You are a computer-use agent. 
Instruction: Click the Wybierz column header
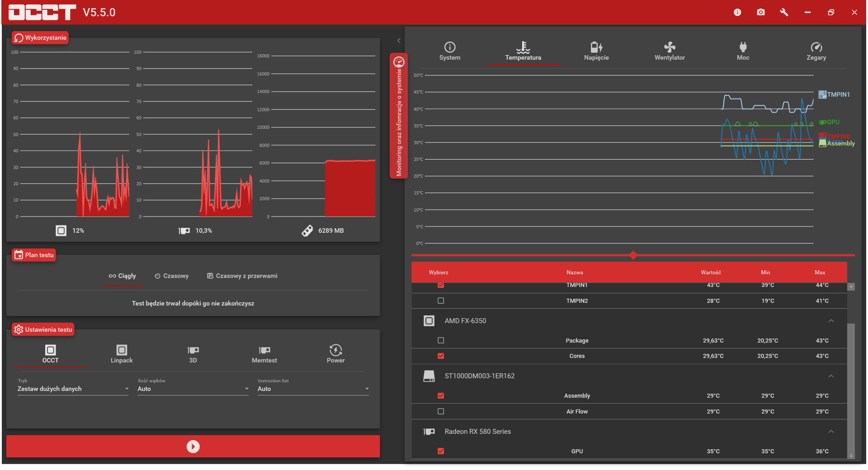click(x=439, y=273)
